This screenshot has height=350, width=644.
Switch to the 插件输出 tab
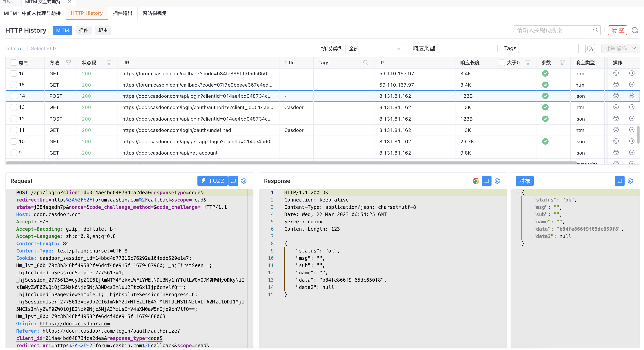tap(123, 13)
